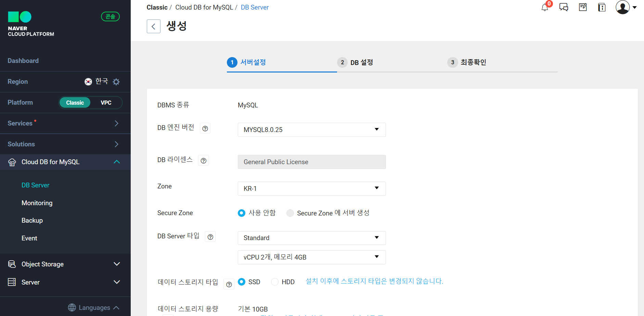Select step 3 최종확인 tab

[x=467, y=62]
